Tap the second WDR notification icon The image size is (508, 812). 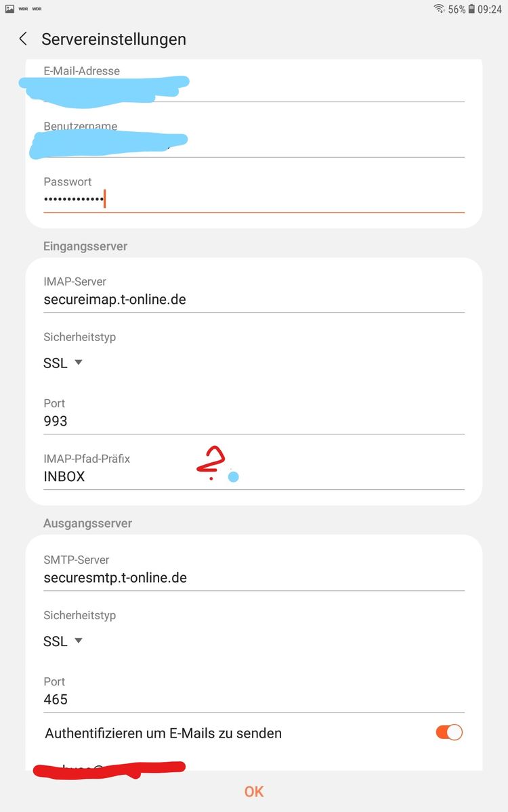point(37,9)
